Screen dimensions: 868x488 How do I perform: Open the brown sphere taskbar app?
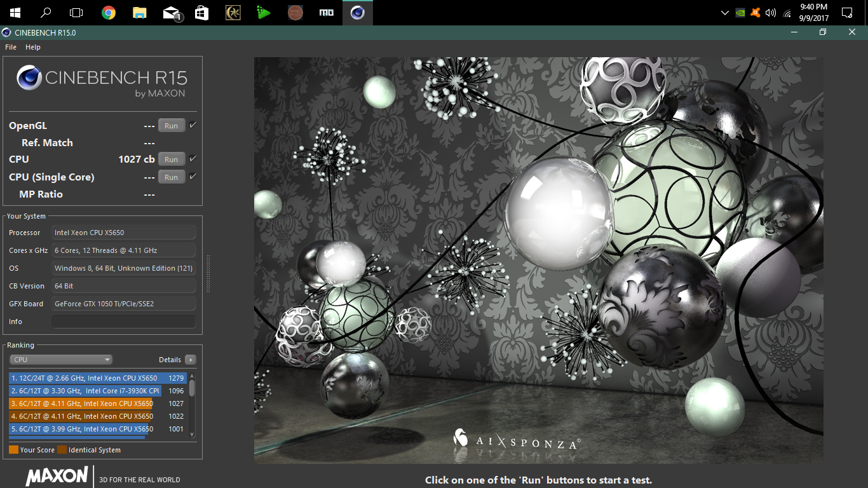pos(295,13)
